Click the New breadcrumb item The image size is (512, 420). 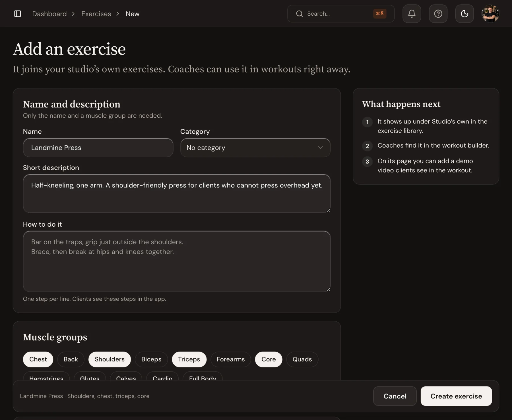(x=133, y=14)
